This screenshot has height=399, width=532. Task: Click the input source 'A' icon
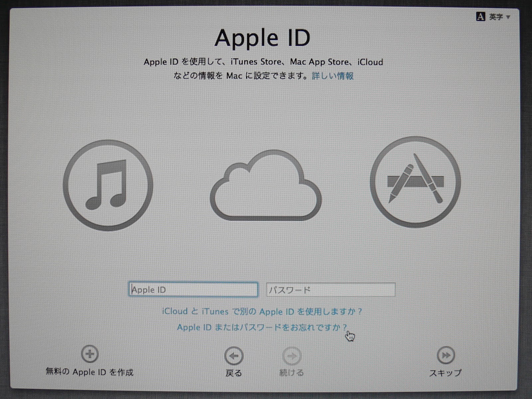[x=480, y=16]
